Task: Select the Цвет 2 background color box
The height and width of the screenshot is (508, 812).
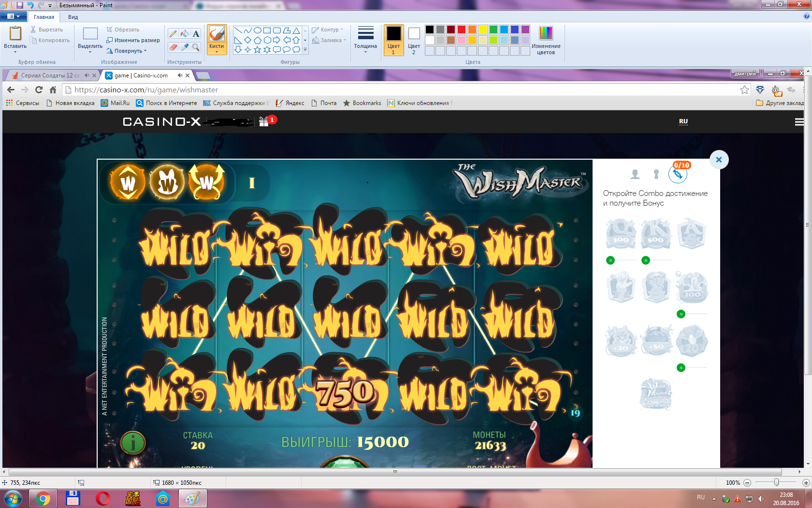Action: 414,40
